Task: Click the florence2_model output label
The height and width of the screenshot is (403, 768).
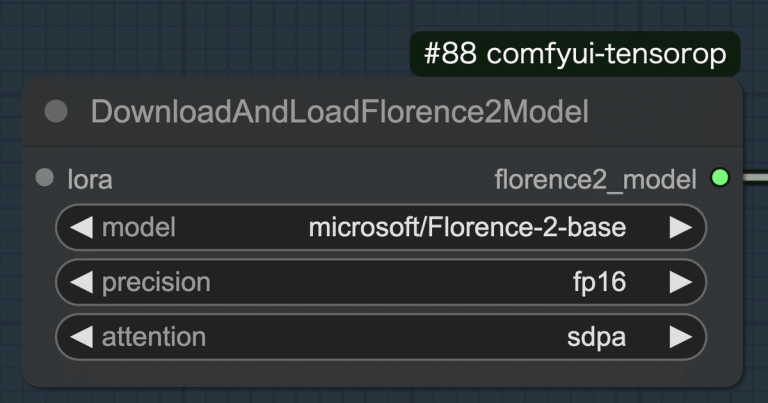Action: click(595, 180)
